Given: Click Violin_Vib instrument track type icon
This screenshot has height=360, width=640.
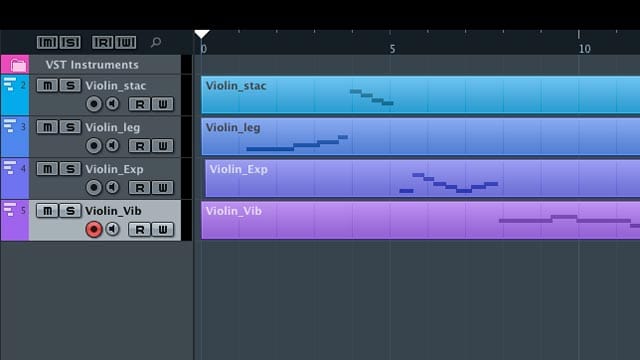Looking at the screenshot, I should (x=10, y=209).
